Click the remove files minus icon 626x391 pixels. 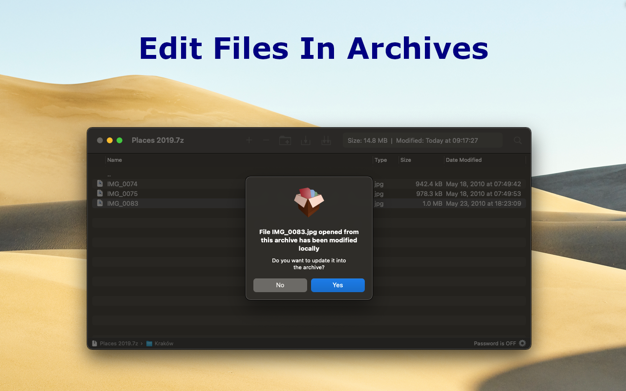[266, 140]
